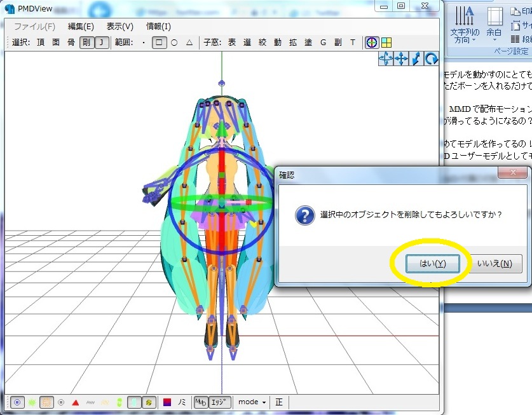Toggle bone selection 骨 button

click(x=71, y=43)
